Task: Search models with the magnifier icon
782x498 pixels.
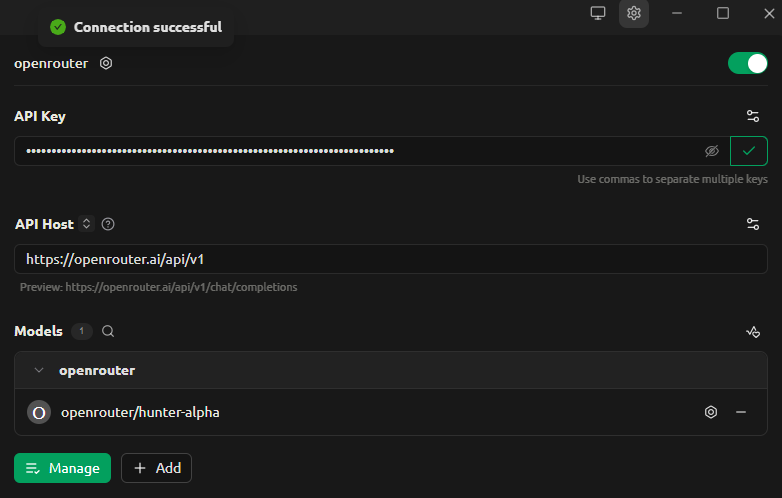Action: point(108,331)
